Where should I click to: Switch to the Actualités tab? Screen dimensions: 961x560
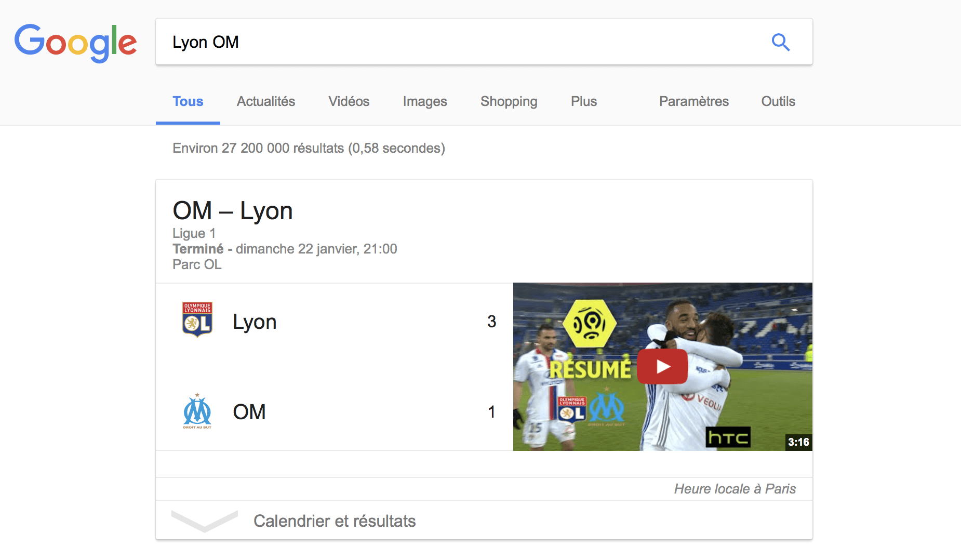tap(266, 101)
